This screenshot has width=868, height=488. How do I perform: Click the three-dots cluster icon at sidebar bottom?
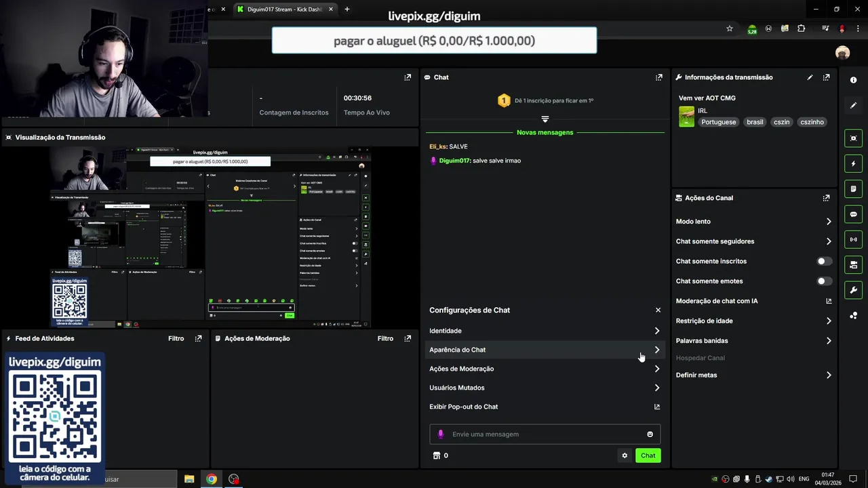[x=853, y=316]
